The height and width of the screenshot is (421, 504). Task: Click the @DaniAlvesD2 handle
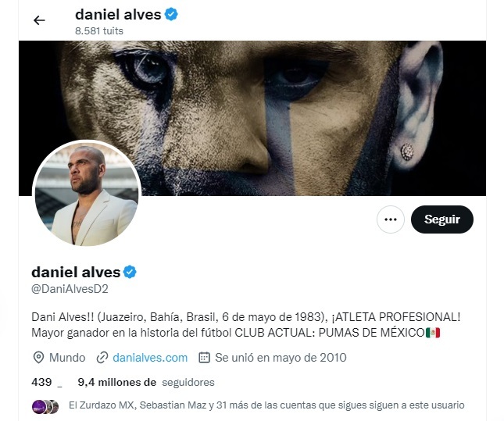[x=70, y=289]
